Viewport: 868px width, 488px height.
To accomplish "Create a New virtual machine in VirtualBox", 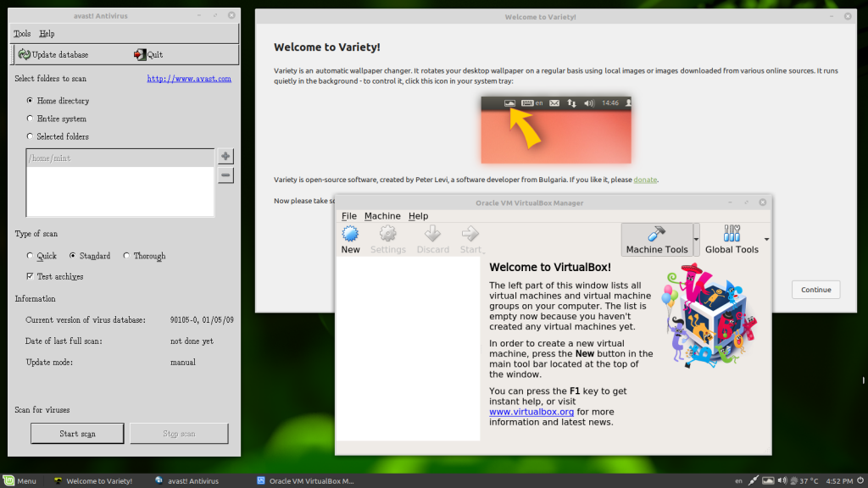I will coord(350,237).
